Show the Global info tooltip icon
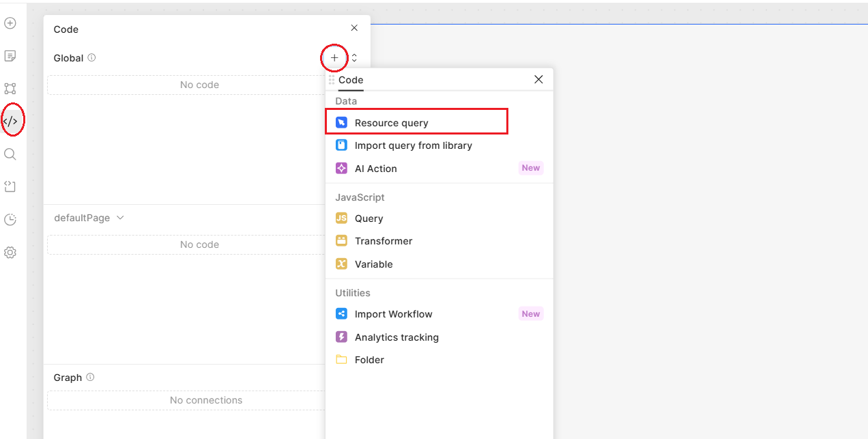The image size is (868, 439). pyautogui.click(x=91, y=58)
